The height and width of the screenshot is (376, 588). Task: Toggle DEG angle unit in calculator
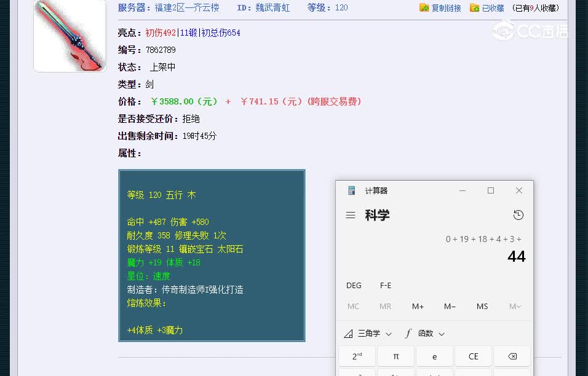coord(354,285)
